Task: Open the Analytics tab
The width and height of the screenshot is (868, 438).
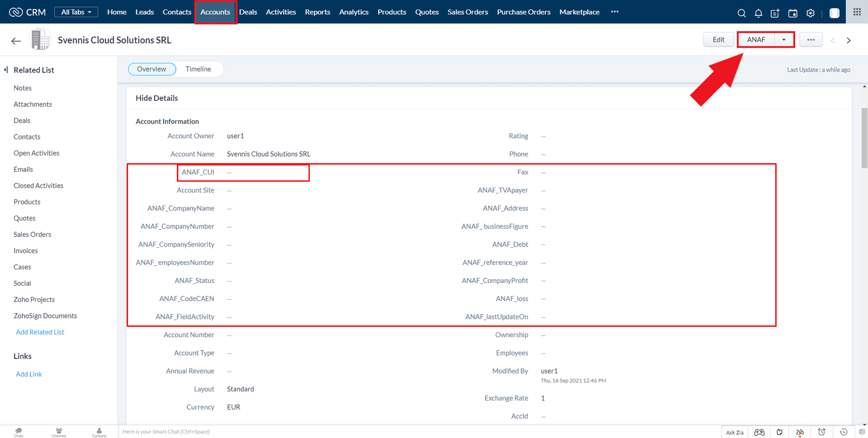Action: click(354, 12)
